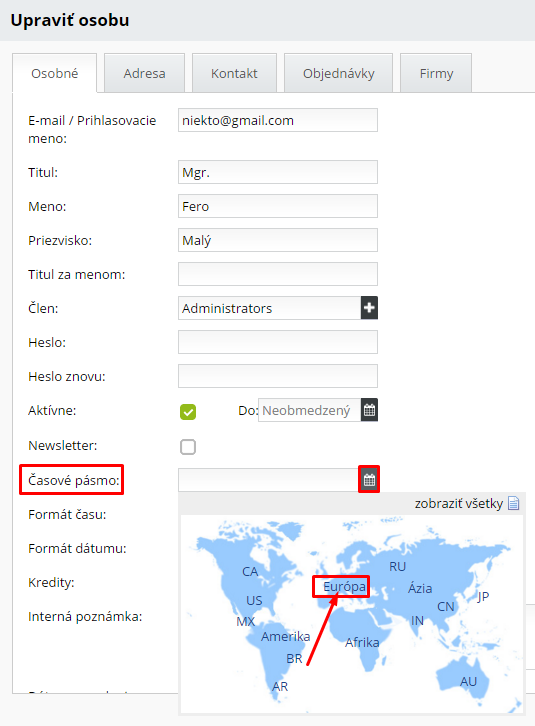Choose CN on the world map
The image size is (535, 726).
pos(446,607)
